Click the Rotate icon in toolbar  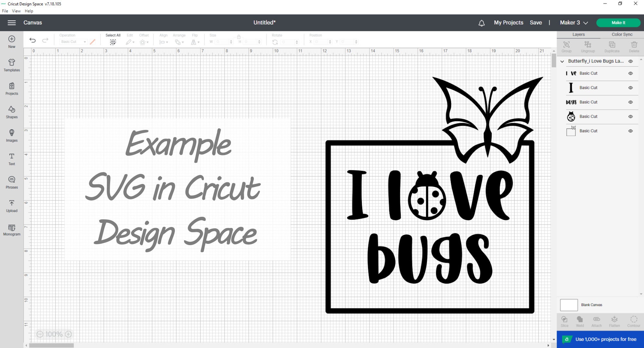[275, 42]
